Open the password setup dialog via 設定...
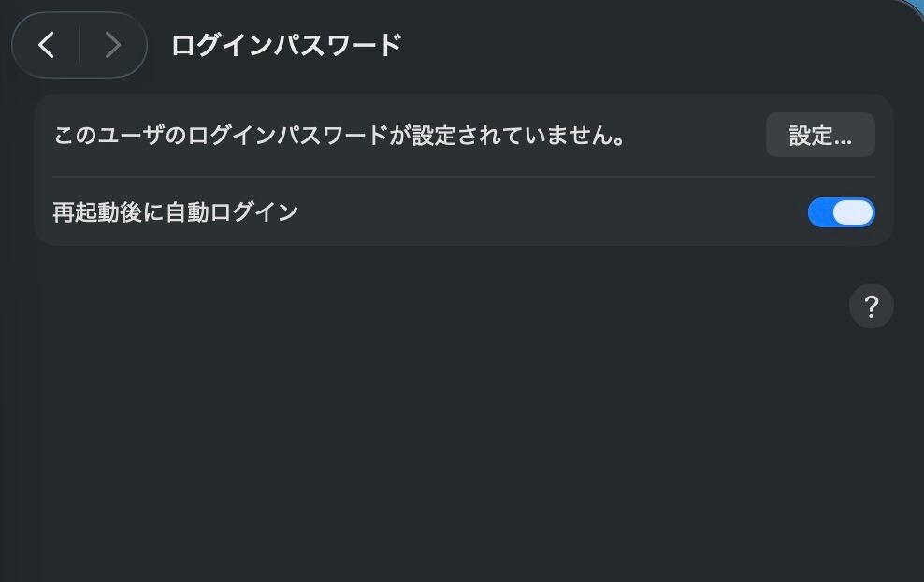Image resolution: width=924 pixels, height=582 pixels. [820, 136]
